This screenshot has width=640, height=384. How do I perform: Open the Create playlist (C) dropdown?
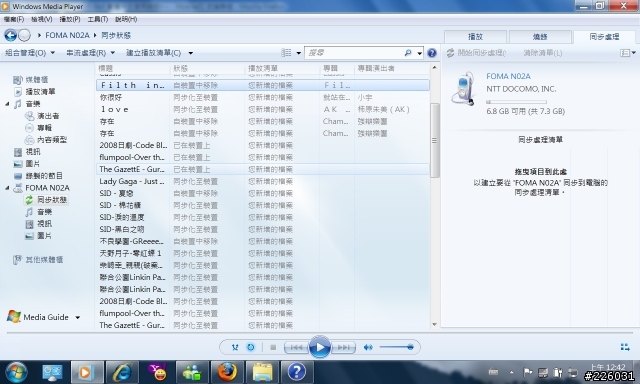[x=160, y=53]
